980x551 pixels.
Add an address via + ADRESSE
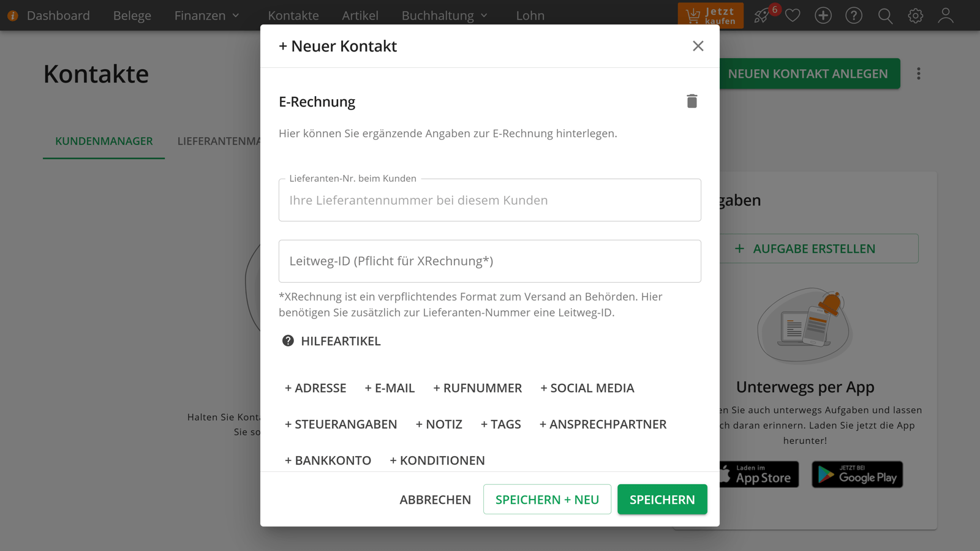click(x=315, y=388)
